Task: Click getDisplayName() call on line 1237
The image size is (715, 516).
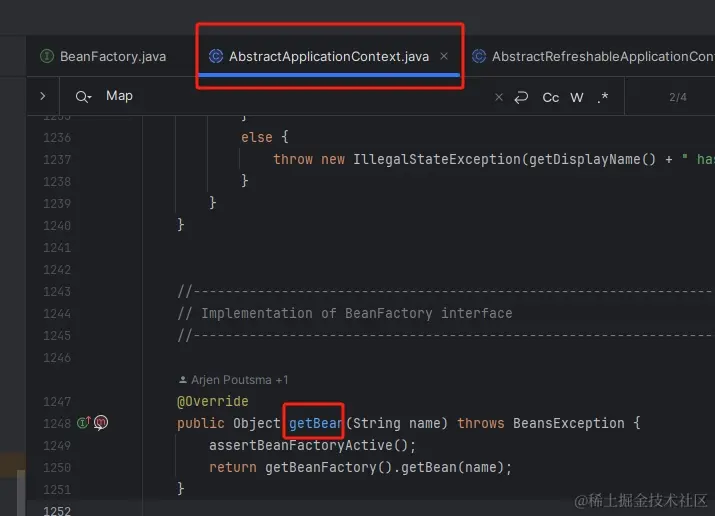Action: pyautogui.click(x=592, y=160)
